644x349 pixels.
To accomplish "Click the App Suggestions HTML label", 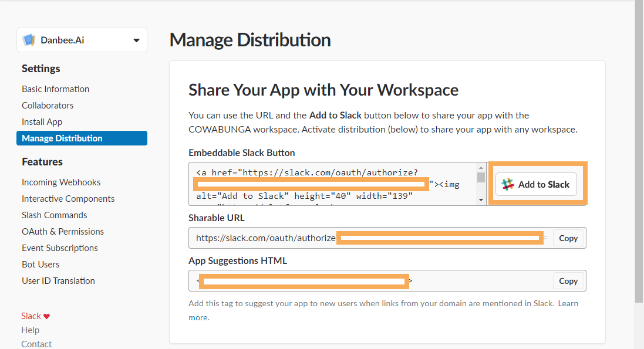I will [238, 260].
